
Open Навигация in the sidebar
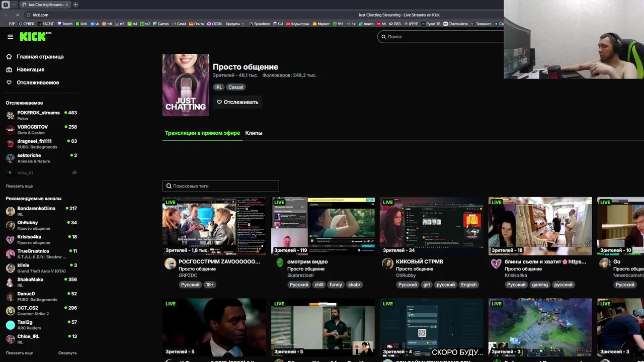point(30,69)
